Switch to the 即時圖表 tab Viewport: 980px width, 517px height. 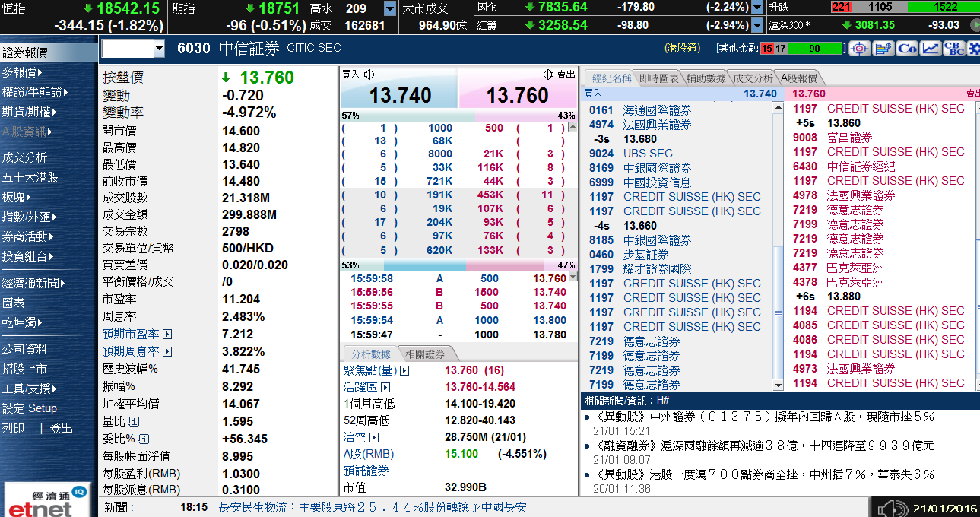tap(659, 78)
